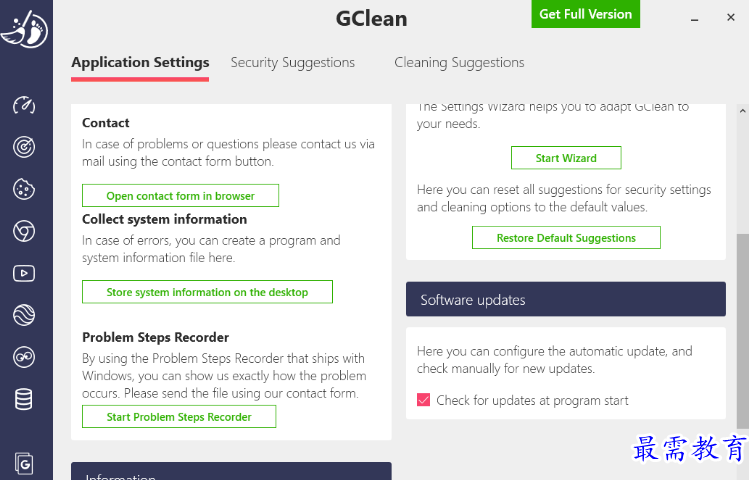Launch the Start Wizard button
The image size is (755, 480).
[566, 158]
